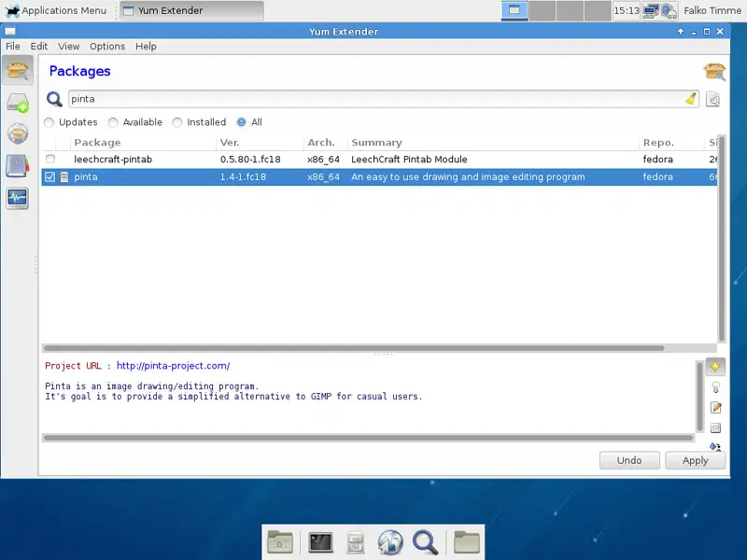Click LeechCraft Pintab Module summary
Image resolution: width=747 pixels, height=560 pixels.
point(409,160)
